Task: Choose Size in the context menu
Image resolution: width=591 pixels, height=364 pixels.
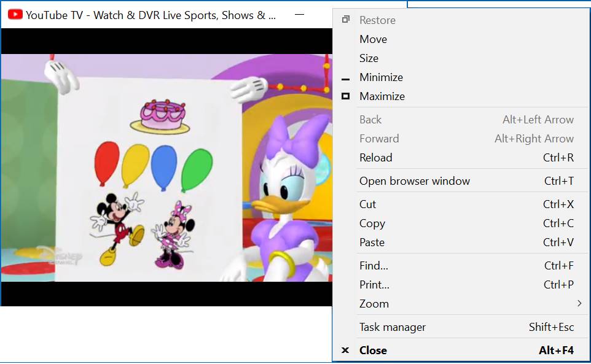Action: [x=461, y=58]
